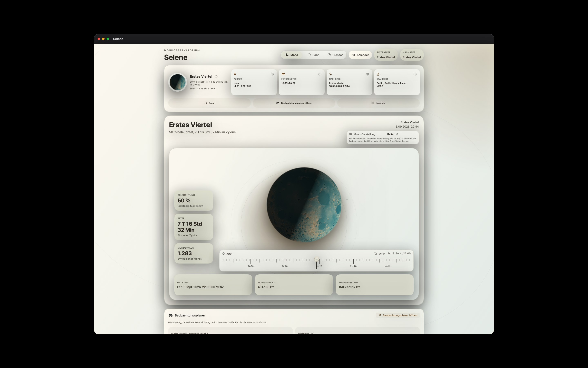Click the reset arrow icon next to Jetzt
The image size is (588, 368).
223,253
